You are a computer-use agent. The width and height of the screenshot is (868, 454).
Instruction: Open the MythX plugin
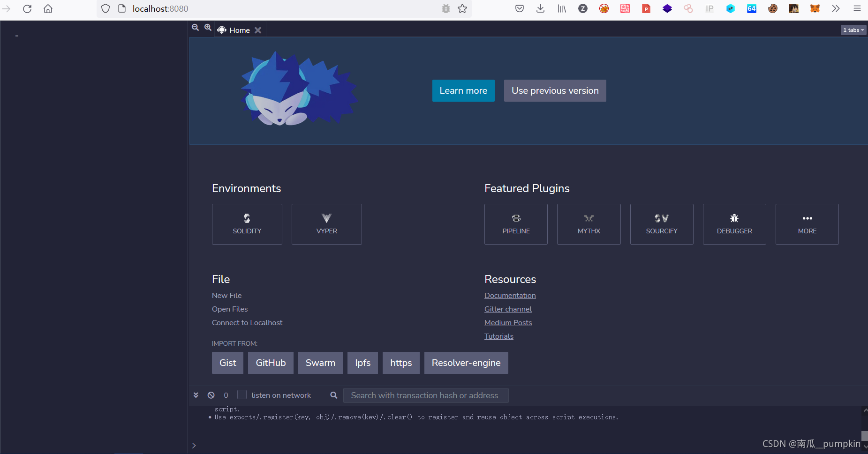589,224
